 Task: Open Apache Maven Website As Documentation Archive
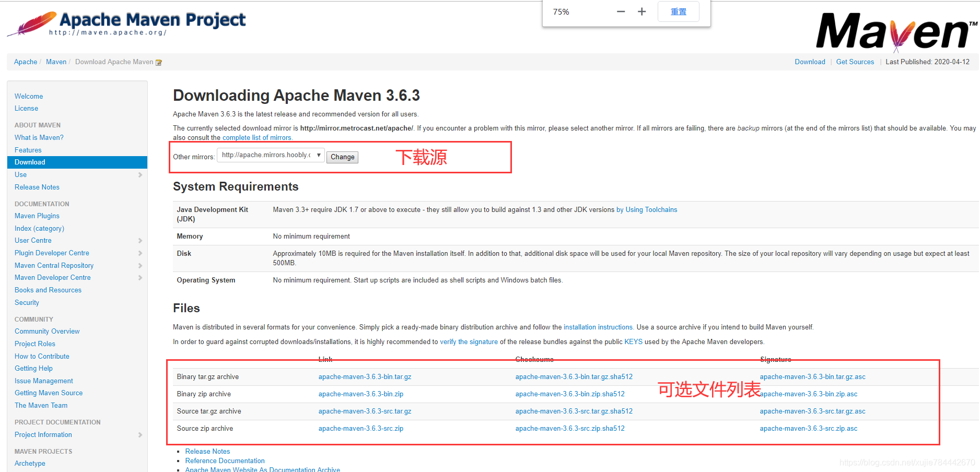pos(262,469)
